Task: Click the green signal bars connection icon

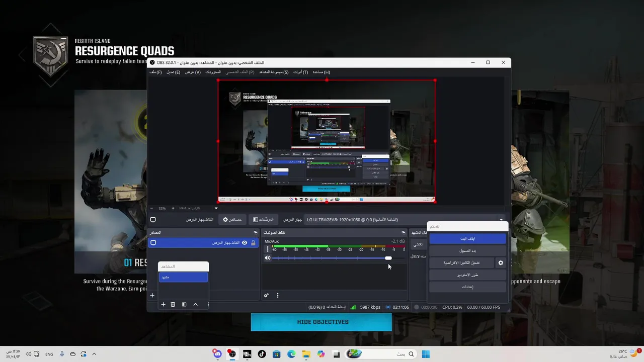Action: [353, 307]
